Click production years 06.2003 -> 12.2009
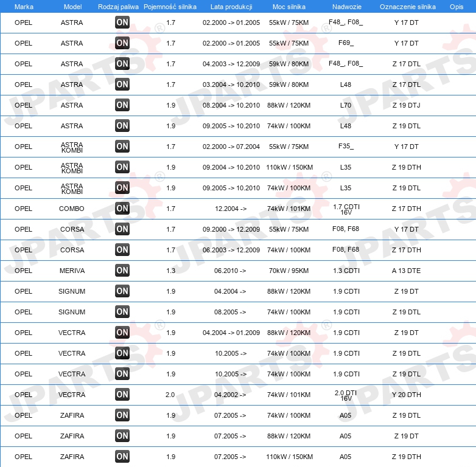The width and height of the screenshot is (476, 467). (231, 250)
